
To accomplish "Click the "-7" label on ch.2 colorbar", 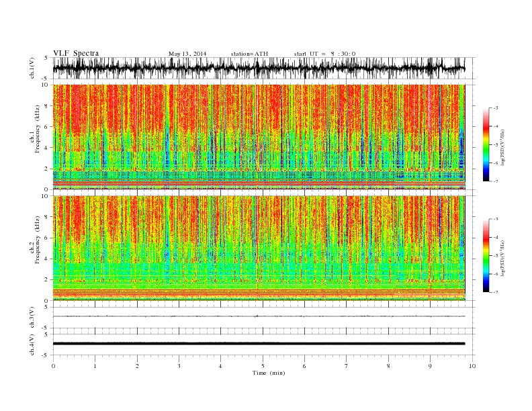I will coord(496,292).
